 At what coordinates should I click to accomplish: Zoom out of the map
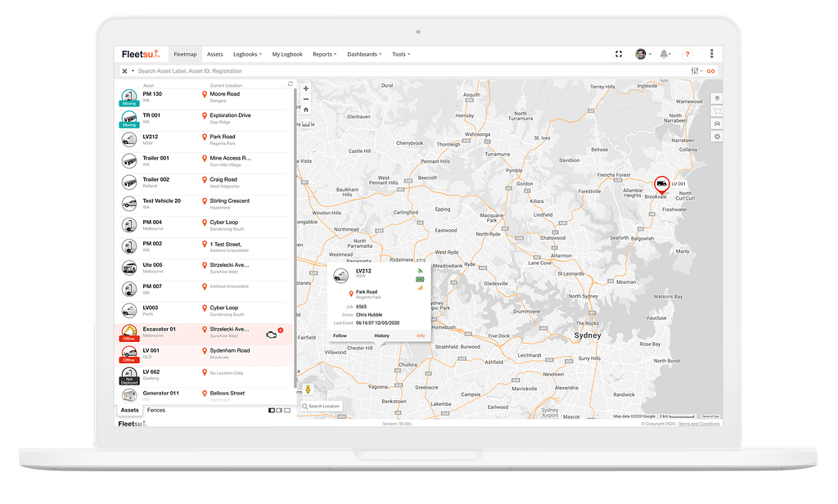306,100
